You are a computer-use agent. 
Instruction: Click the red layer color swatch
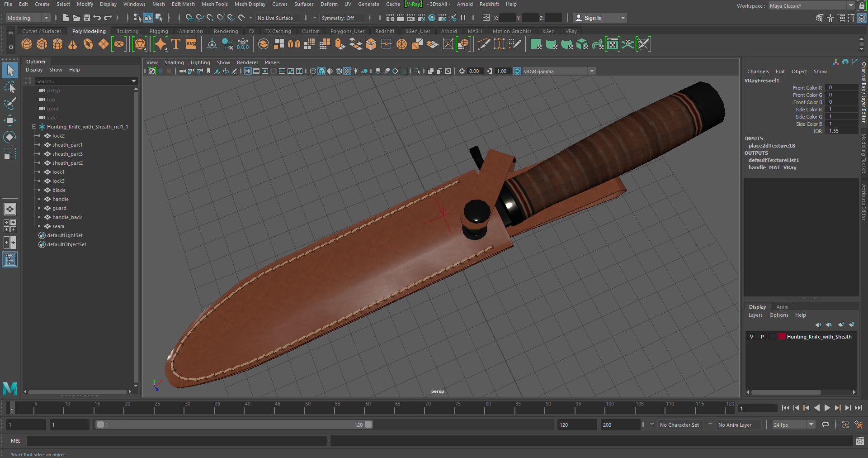[782, 336]
